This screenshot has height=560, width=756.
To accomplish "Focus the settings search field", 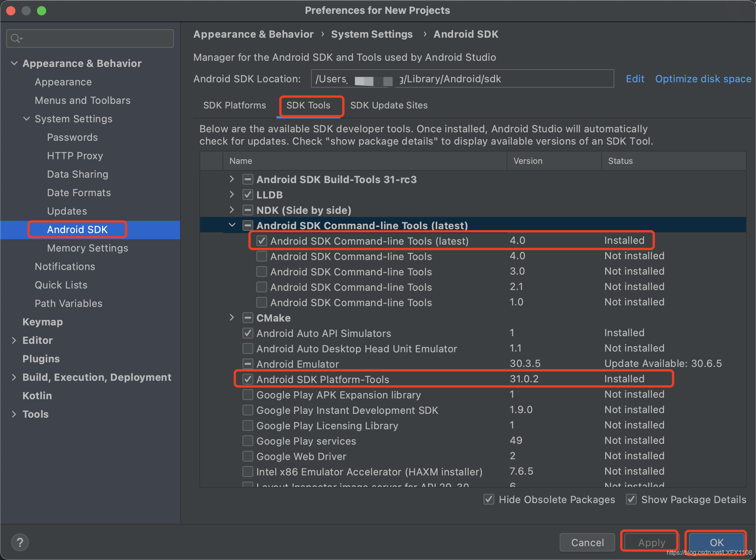I will pyautogui.click(x=90, y=38).
